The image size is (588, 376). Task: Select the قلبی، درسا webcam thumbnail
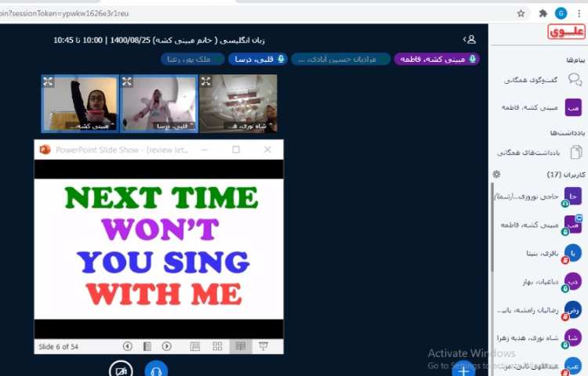(x=159, y=103)
